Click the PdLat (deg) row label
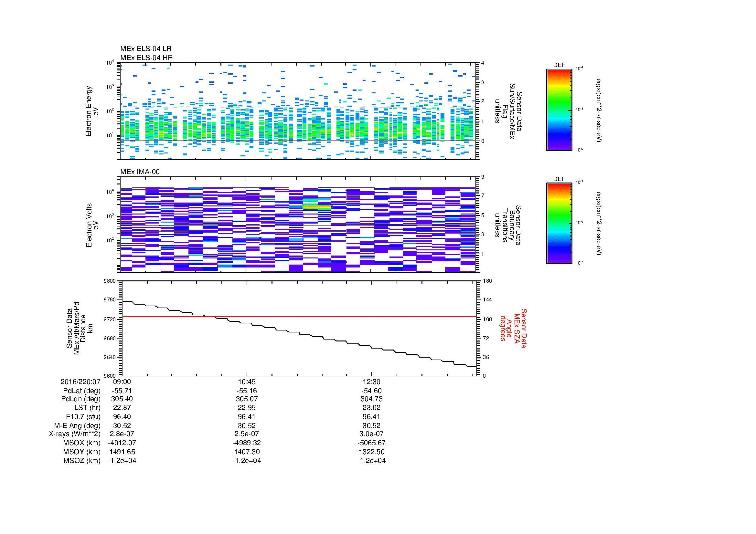 tap(82, 391)
